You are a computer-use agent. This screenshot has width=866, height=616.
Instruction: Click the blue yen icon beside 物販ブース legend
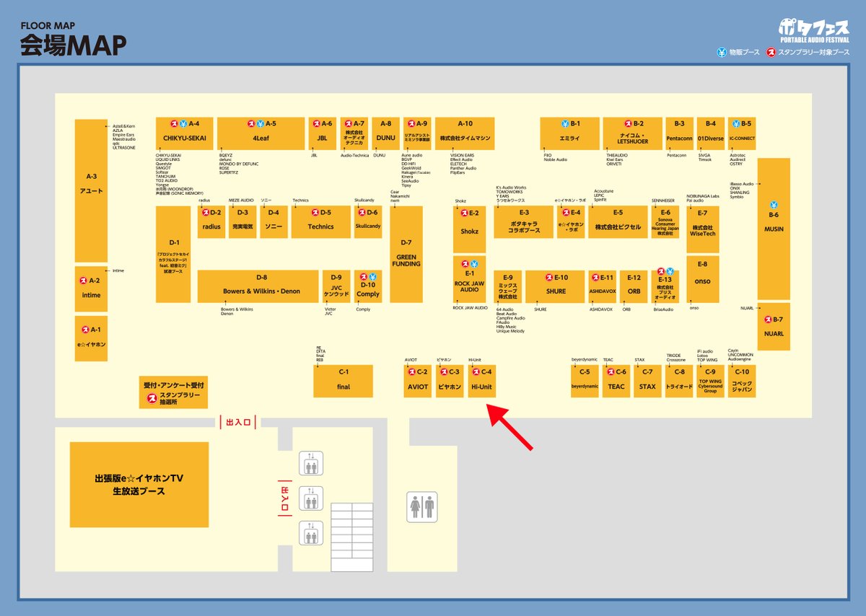coord(720,53)
